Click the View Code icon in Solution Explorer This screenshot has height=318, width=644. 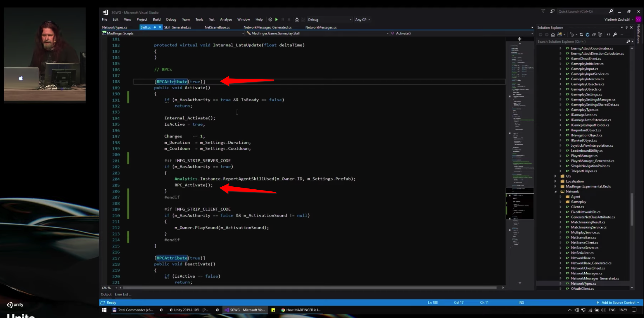tap(608, 34)
